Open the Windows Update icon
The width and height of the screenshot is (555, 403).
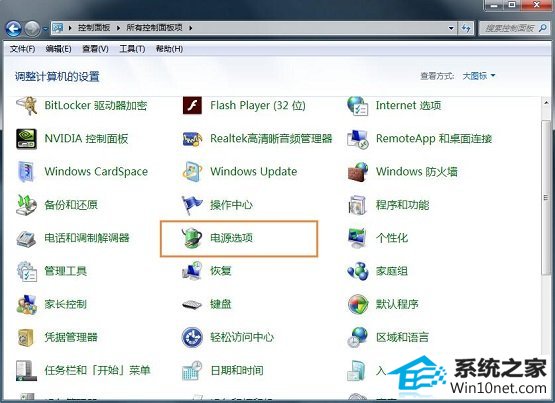(192, 172)
